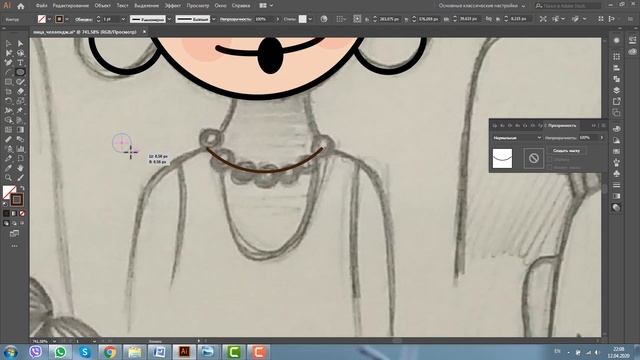The width and height of the screenshot is (640, 360).
Task: Select the Symbol Sprayer tool
Action: coord(8,149)
